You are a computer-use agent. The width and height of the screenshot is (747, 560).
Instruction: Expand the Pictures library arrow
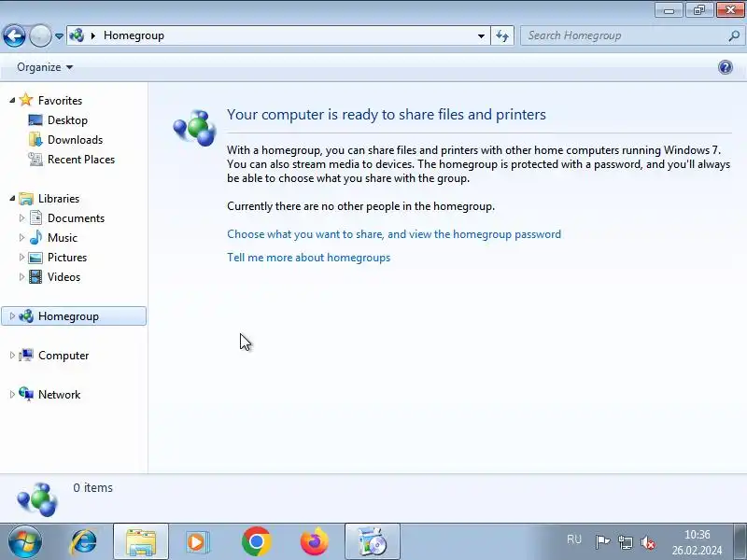tap(21, 257)
